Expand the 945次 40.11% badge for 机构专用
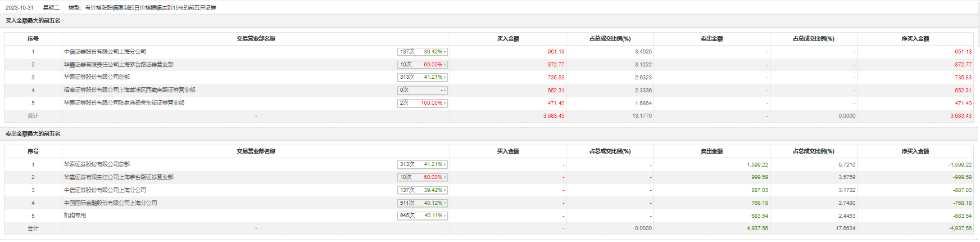Image resolution: width=980 pixels, height=242 pixels. tap(422, 216)
